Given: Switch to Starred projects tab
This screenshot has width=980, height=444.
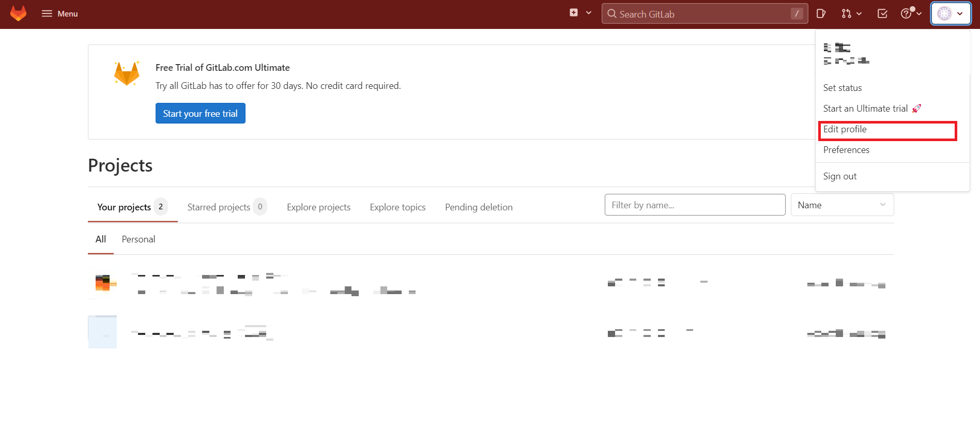Looking at the screenshot, I should pyautogui.click(x=219, y=207).
